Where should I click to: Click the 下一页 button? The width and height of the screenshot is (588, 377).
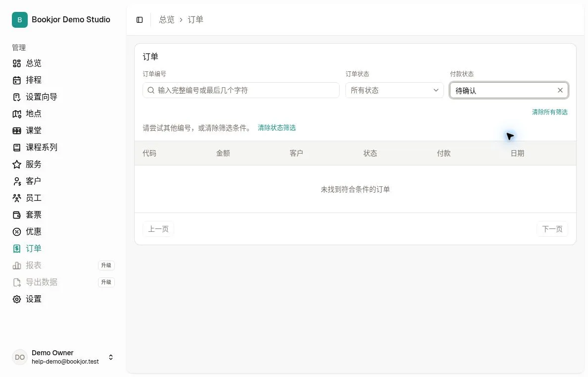(x=552, y=229)
